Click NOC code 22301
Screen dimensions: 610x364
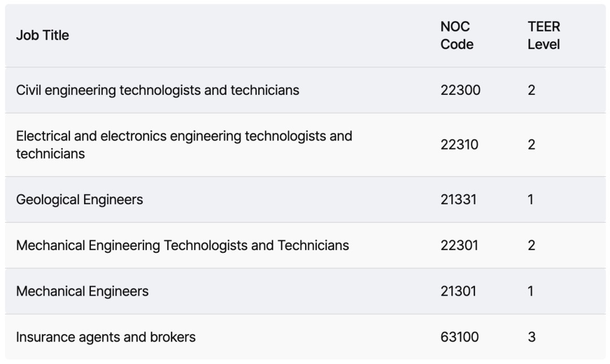click(459, 245)
